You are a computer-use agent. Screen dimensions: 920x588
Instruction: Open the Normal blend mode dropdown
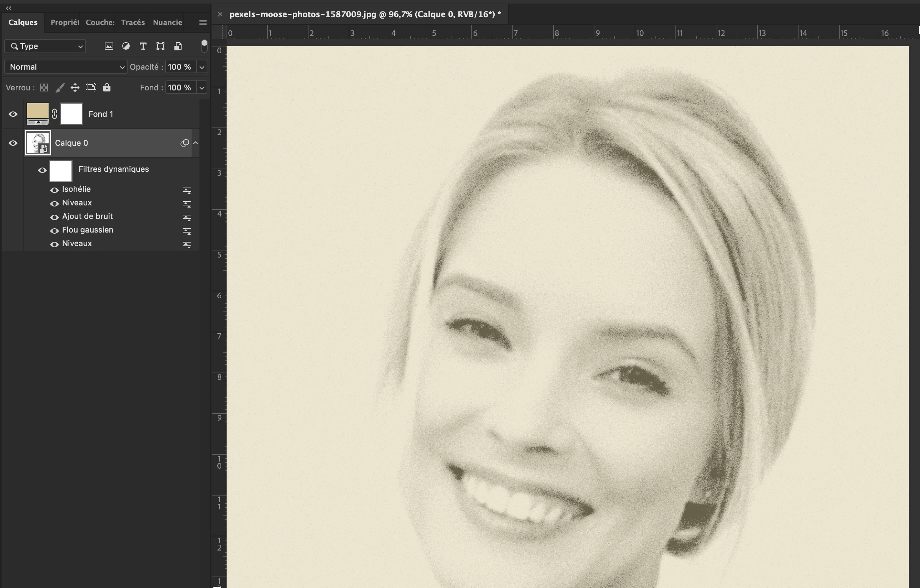click(66, 67)
